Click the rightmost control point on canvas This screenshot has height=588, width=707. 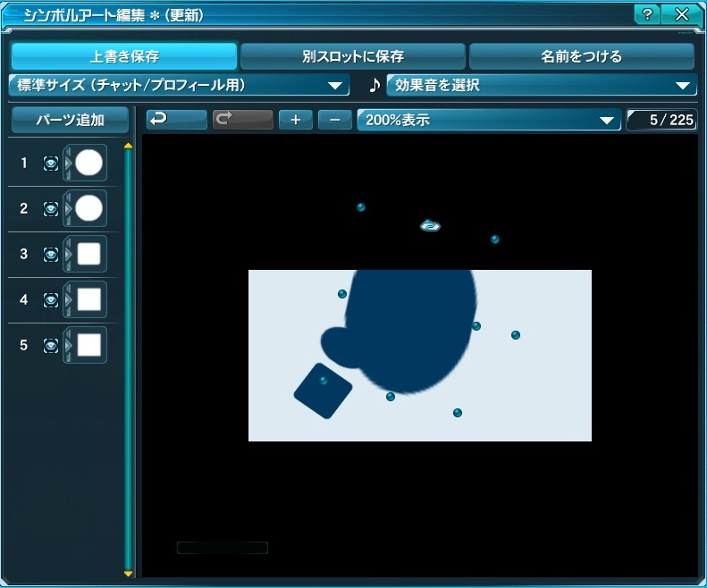coord(516,335)
